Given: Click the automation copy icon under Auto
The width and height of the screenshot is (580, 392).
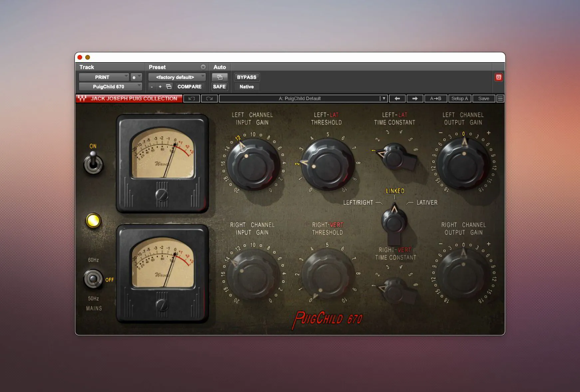Looking at the screenshot, I should [219, 77].
